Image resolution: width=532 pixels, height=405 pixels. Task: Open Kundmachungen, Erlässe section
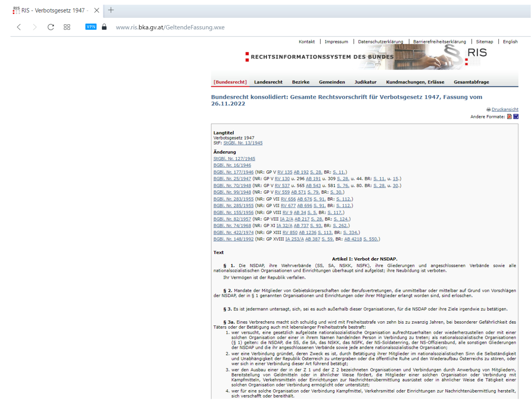pos(415,82)
